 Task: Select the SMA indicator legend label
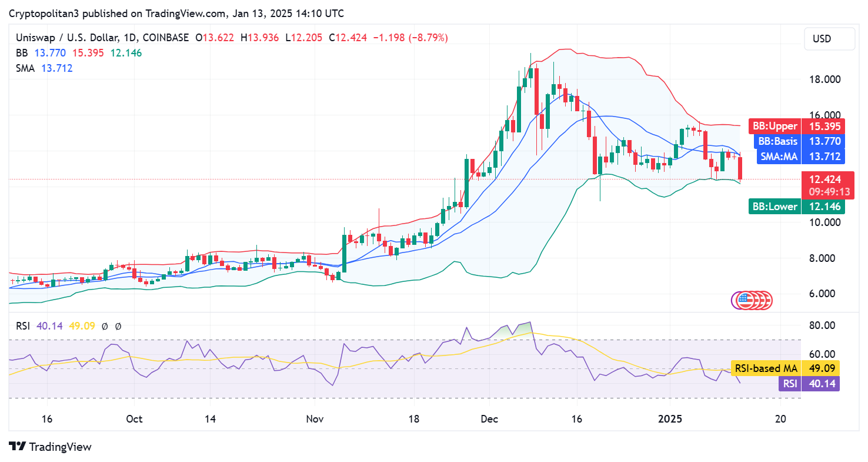(x=25, y=68)
